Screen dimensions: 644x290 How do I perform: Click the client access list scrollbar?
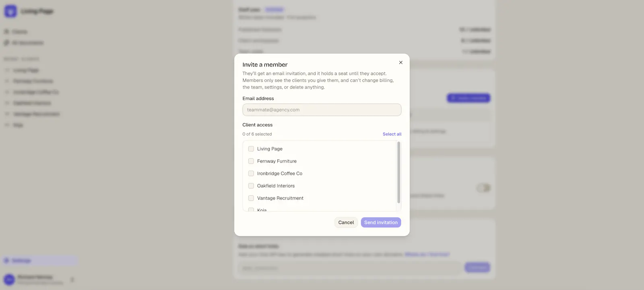(x=399, y=173)
